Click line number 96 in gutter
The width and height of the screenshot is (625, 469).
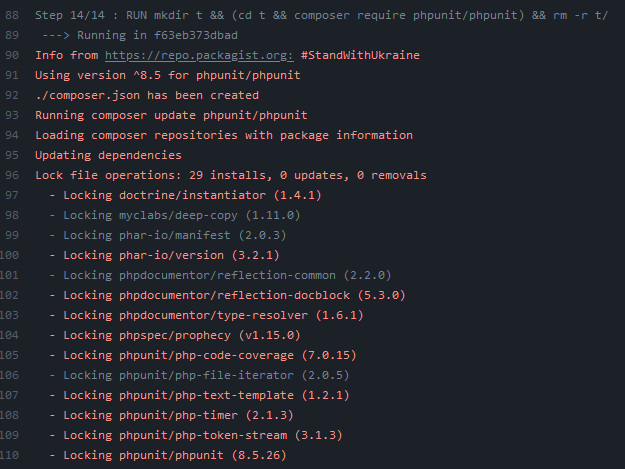[12, 175]
